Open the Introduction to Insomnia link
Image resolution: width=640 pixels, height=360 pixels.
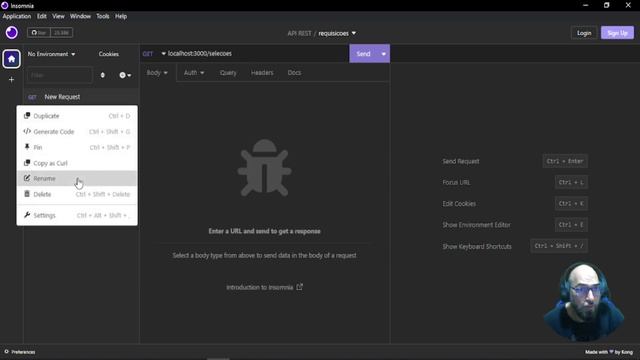[x=264, y=287]
